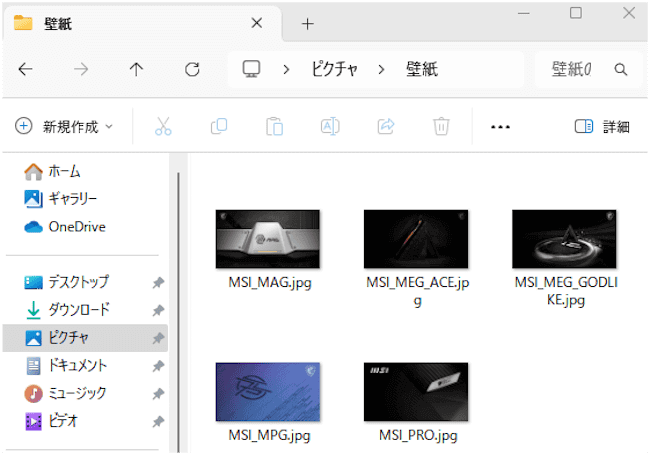The image size is (650, 455).
Task: Open ギャラリー in the sidebar
Action: [61, 199]
